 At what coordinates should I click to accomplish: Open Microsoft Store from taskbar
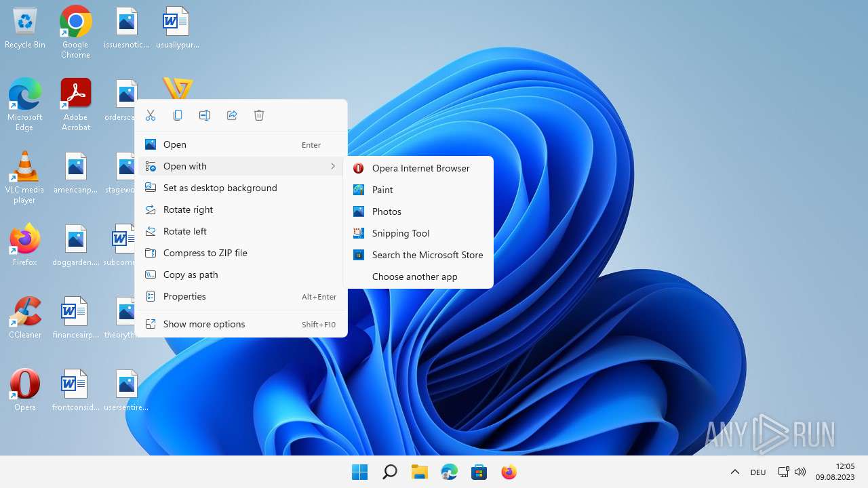coord(479,472)
